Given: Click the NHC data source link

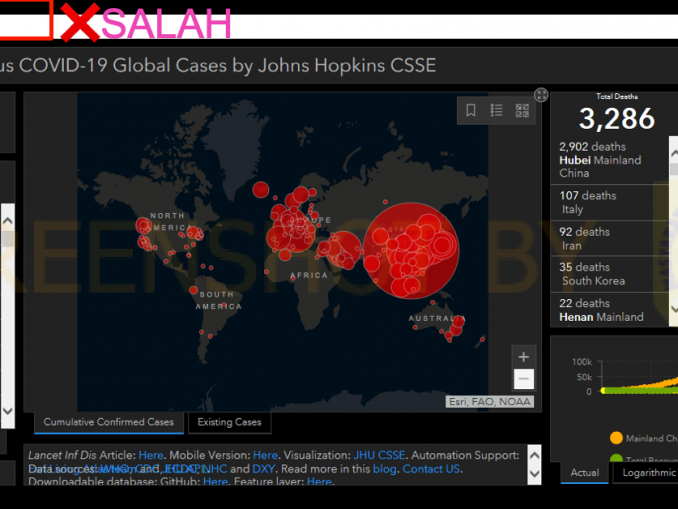Looking at the screenshot, I should (214, 469).
